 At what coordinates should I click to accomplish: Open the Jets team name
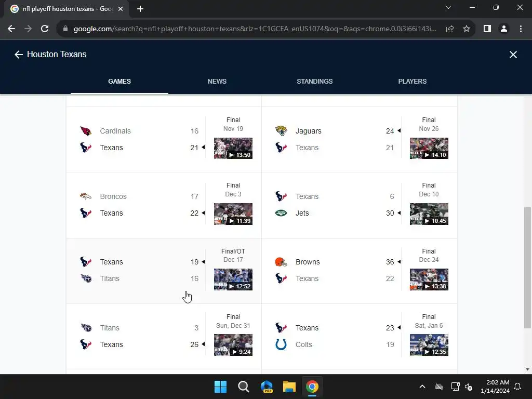click(x=302, y=213)
